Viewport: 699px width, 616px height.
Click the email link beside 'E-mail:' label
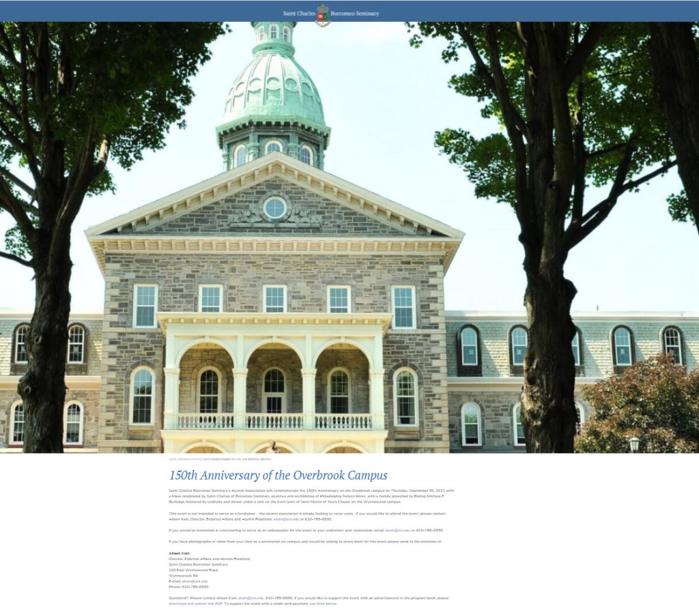(195, 581)
